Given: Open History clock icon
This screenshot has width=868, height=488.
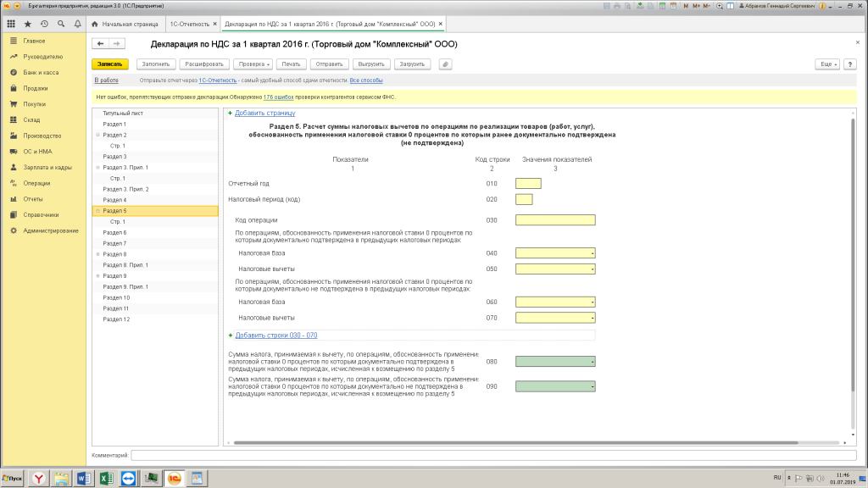Looking at the screenshot, I should tap(44, 24).
